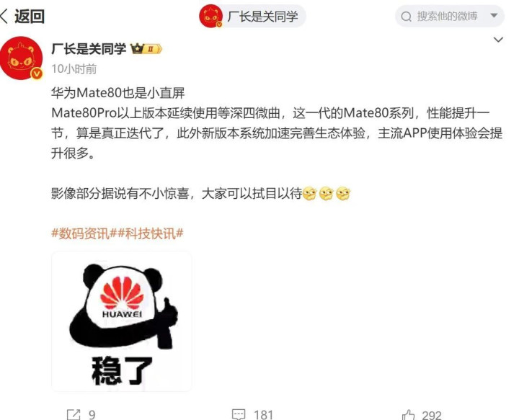Open the post author's large avatar
This screenshot has width=519, height=420.
pyautogui.click(x=21, y=58)
